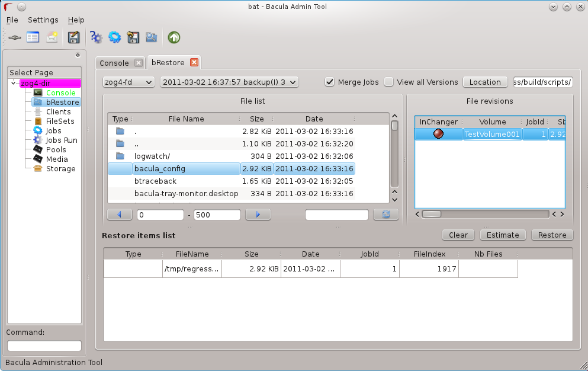
Task: Open the Settings menu
Action: point(43,20)
